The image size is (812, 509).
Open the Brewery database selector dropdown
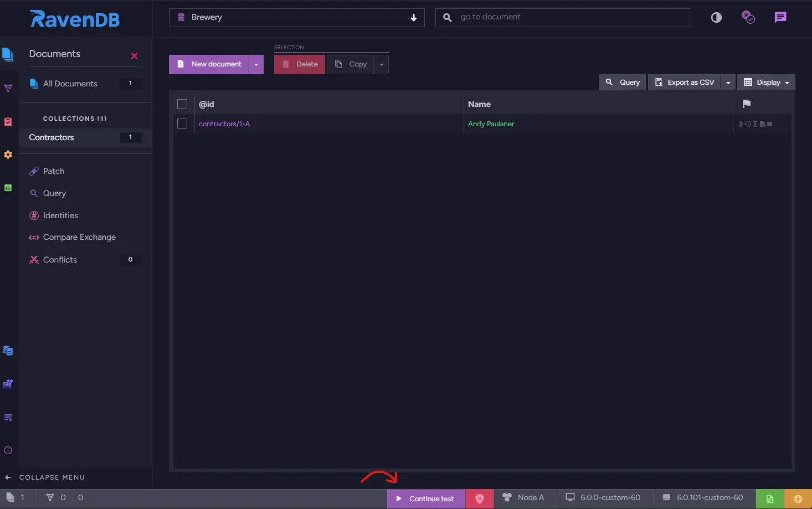tap(297, 18)
